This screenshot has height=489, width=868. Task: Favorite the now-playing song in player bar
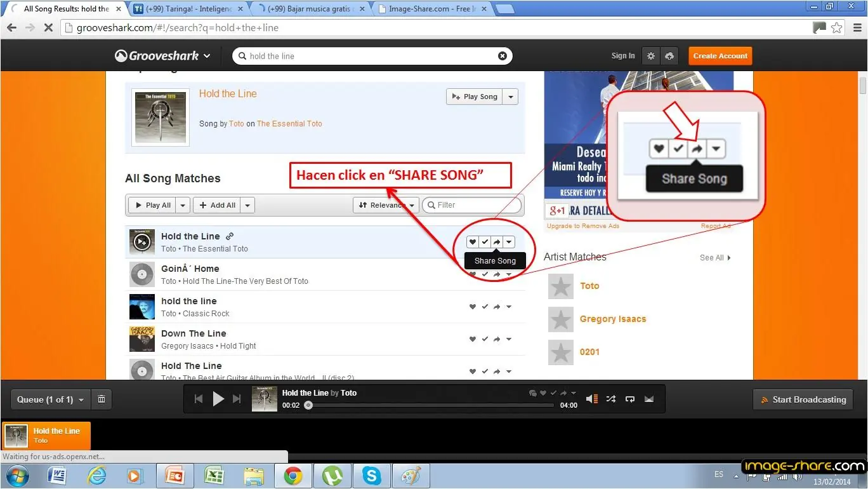[543, 393]
